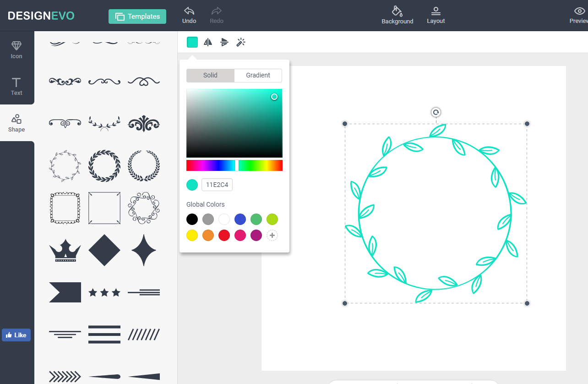Image resolution: width=588 pixels, height=384 pixels.
Task: Choose the open laurel wreath shape
Action: click(144, 165)
